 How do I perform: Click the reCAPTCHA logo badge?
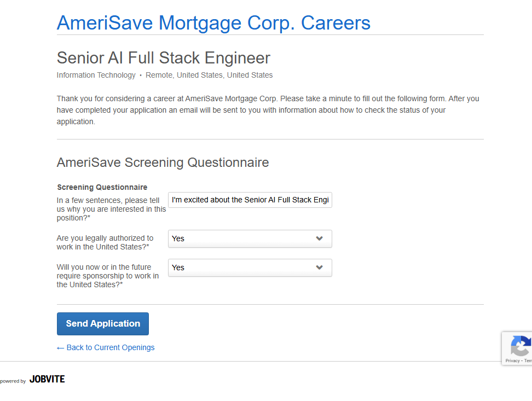pyautogui.click(x=520, y=346)
